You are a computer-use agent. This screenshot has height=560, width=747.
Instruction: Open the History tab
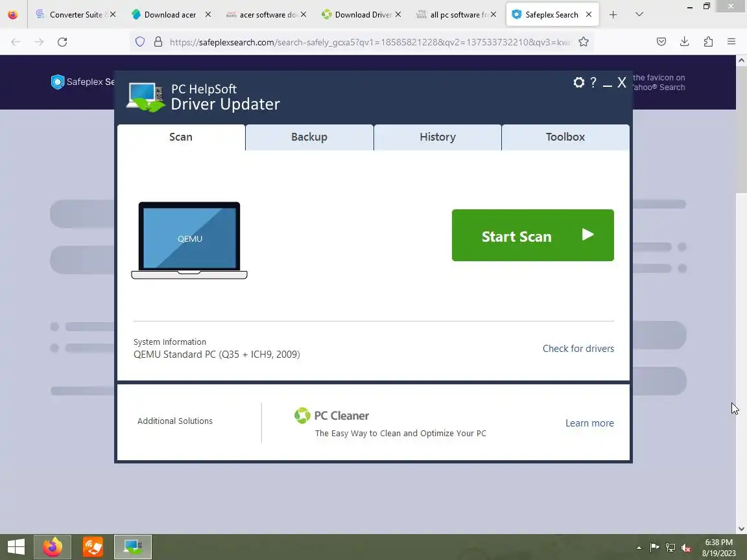click(x=438, y=137)
